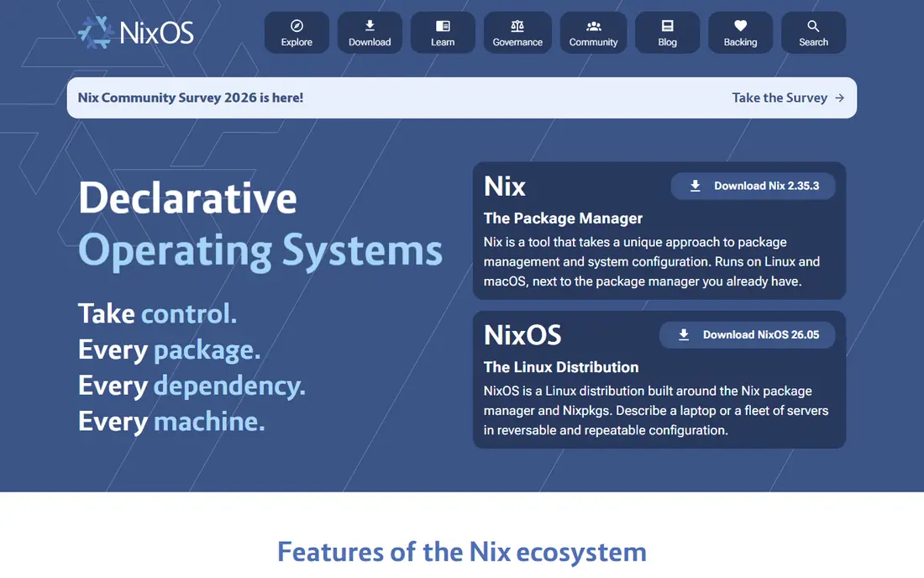
Task: Click the Backing heart icon
Action: tap(740, 26)
